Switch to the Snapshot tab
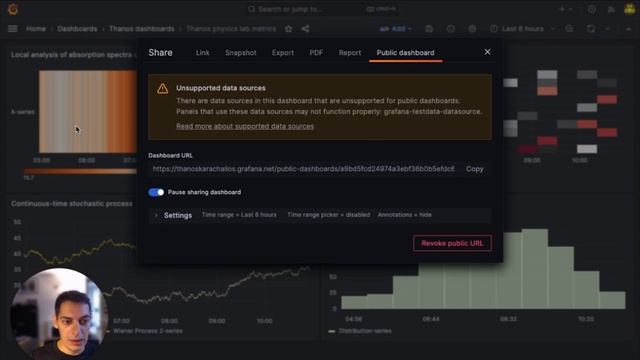The image size is (640, 360). click(x=241, y=53)
